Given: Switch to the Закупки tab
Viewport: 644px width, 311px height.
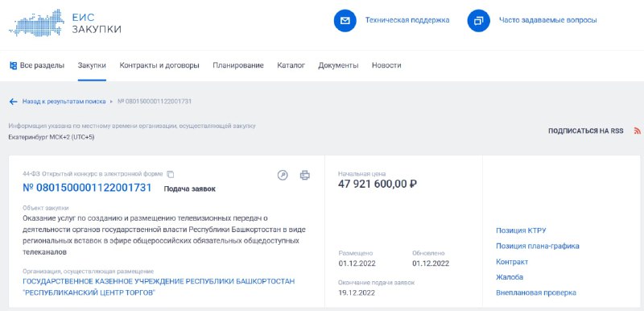Looking at the screenshot, I should click(x=92, y=65).
